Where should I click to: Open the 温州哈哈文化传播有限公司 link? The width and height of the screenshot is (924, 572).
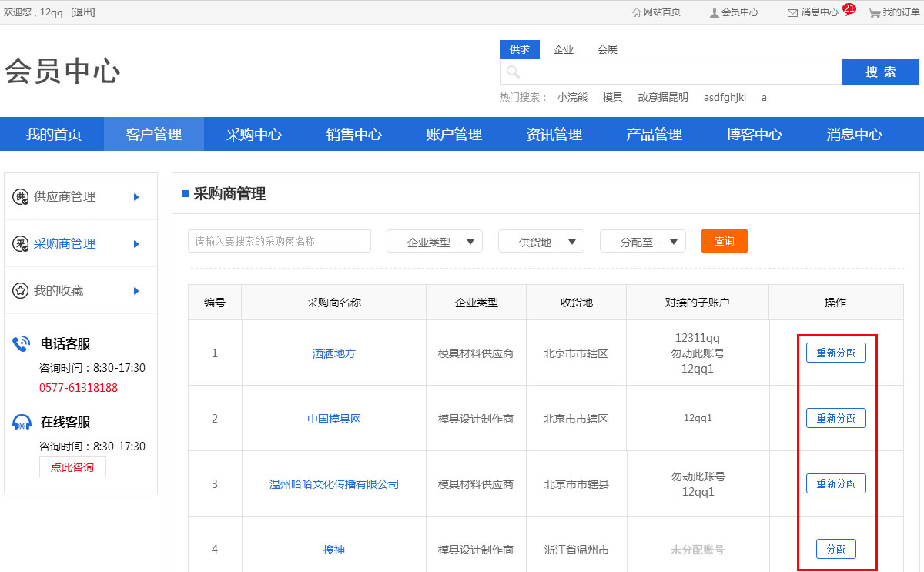click(x=334, y=484)
